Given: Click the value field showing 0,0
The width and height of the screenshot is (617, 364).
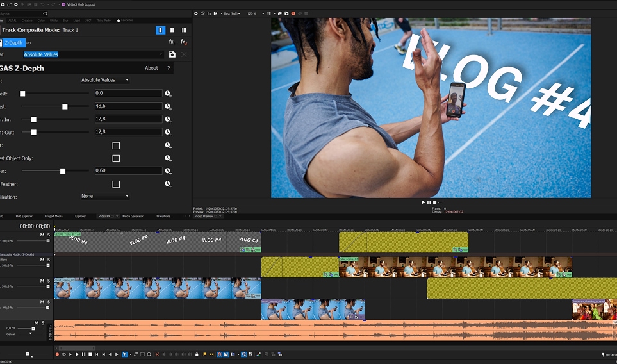Looking at the screenshot, I should pos(128,94).
